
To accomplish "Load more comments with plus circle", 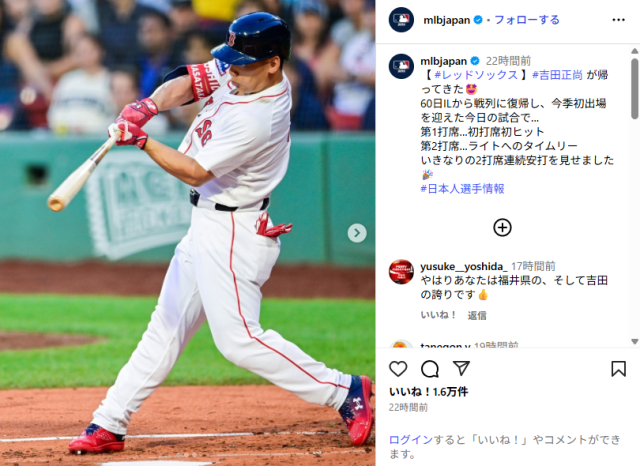I will (502, 228).
